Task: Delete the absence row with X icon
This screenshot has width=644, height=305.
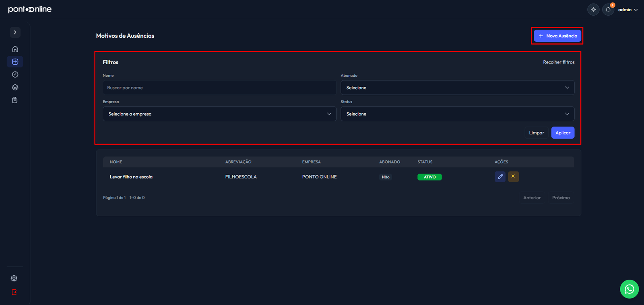Action: 513,177
